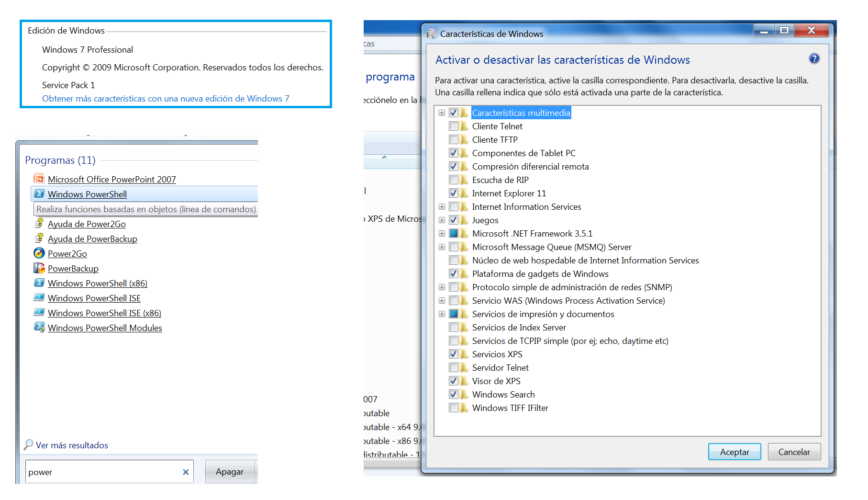
Task: Click the PowerBackup program icon
Action: (x=39, y=268)
